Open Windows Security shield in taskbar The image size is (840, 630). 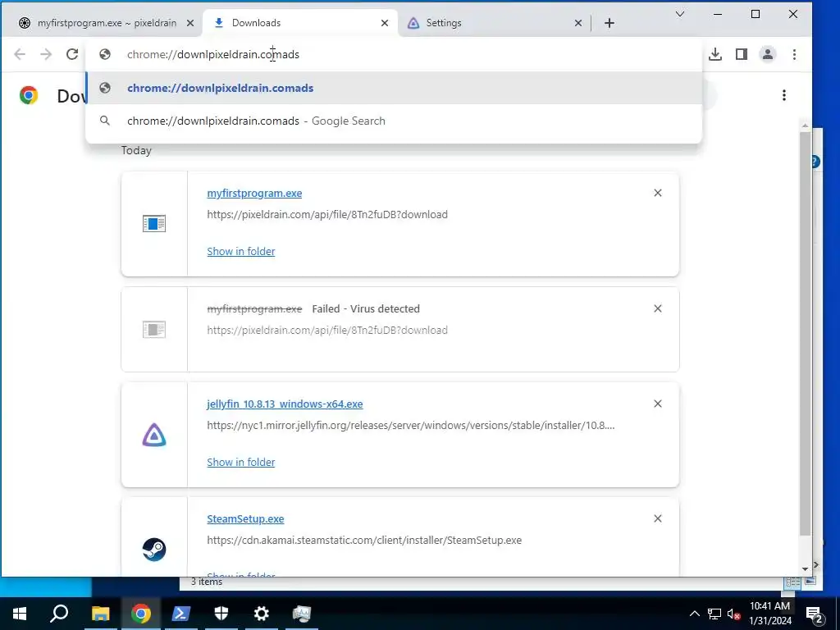[221, 614]
